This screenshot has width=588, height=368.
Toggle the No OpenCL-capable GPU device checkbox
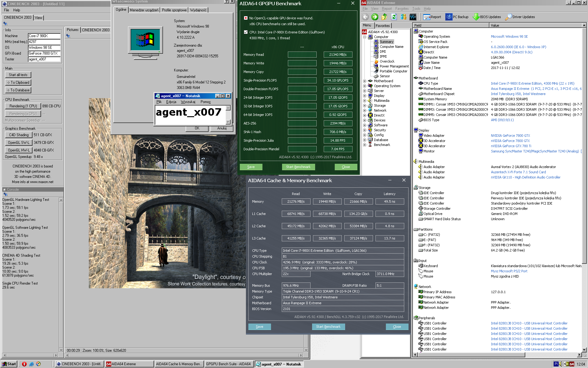pyautogui.click(x=246, y=18)
